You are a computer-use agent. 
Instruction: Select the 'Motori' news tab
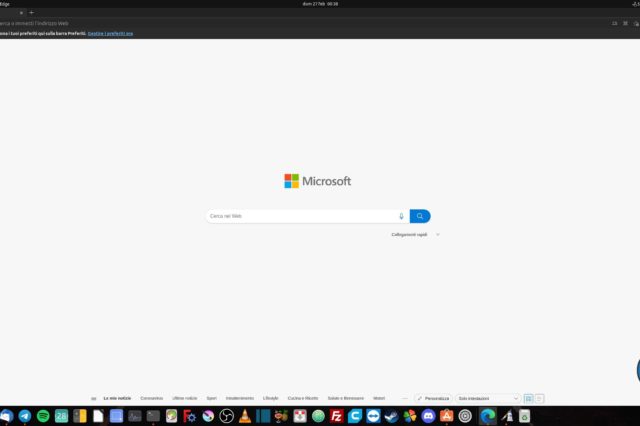coord(379,398)
